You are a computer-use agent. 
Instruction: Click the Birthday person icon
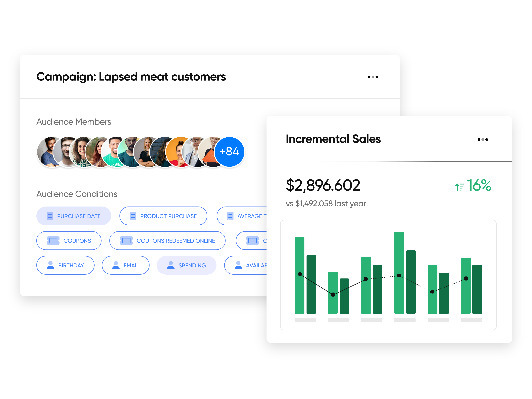pyautogui.click(x=51, y=265)
